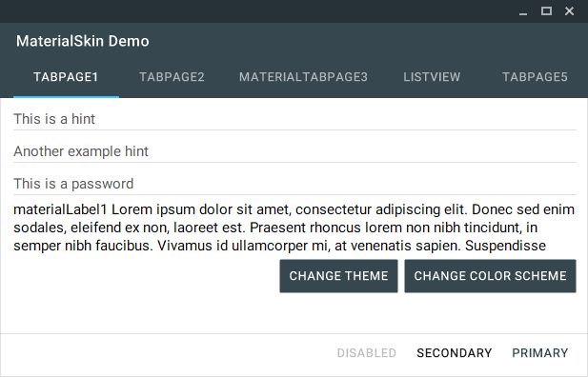588x377 pixels.
Task: Select the 'This is a password' field
Action: (x=294, y=184)
